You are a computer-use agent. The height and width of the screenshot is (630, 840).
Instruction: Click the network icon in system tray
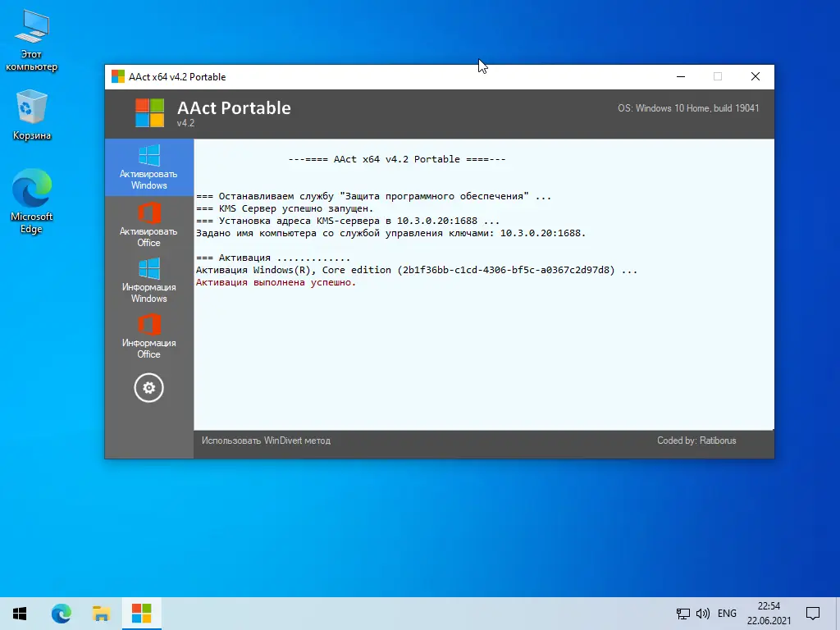point(682,613)
